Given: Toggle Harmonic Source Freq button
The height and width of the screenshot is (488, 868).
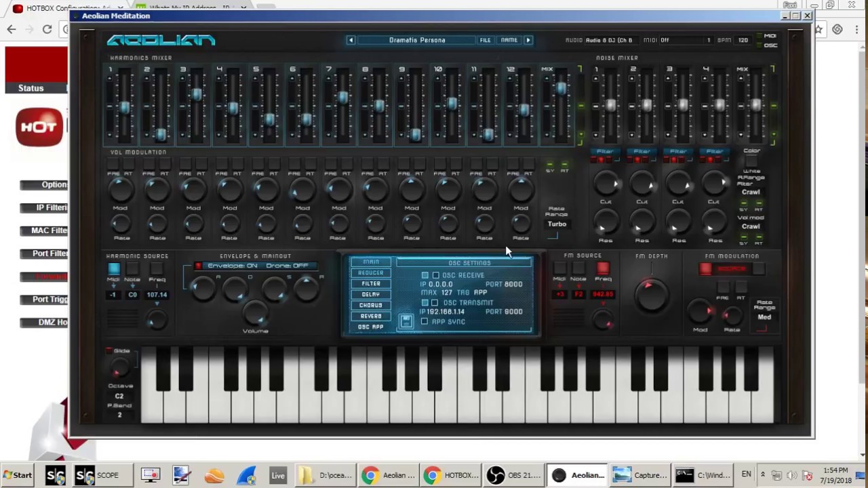Looking at the screenshot, I should [157, 270].
